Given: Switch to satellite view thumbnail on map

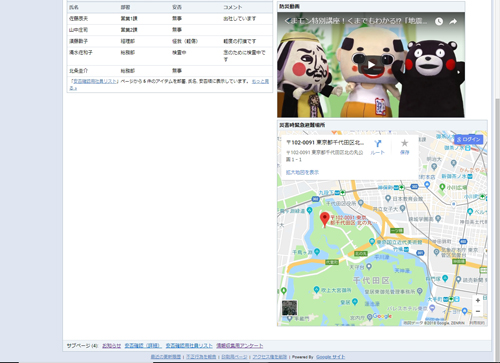Looking at the screenshot, I should 289,308.
